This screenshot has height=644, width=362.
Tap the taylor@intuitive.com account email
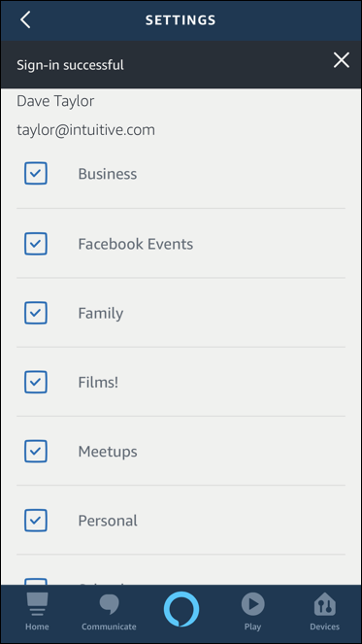pos(85,130)
